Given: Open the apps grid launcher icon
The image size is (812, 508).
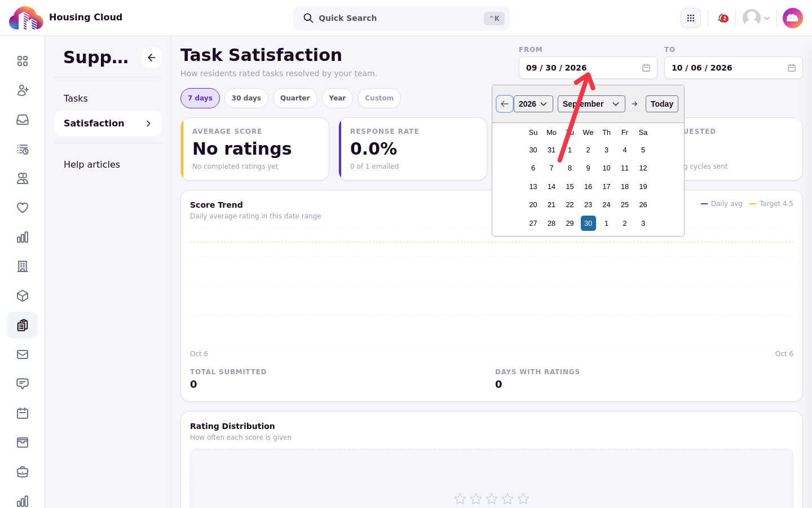Looking at the screenshot, I should tap(691, 18).
